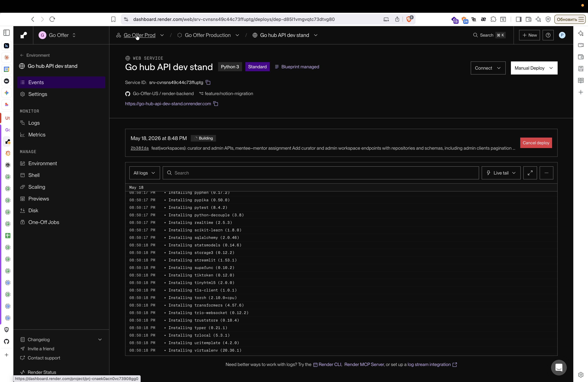Image resolution: width=588 pixels, height=382 pixels.
Task: Open the log stream integration link
Action: (432, 365)
